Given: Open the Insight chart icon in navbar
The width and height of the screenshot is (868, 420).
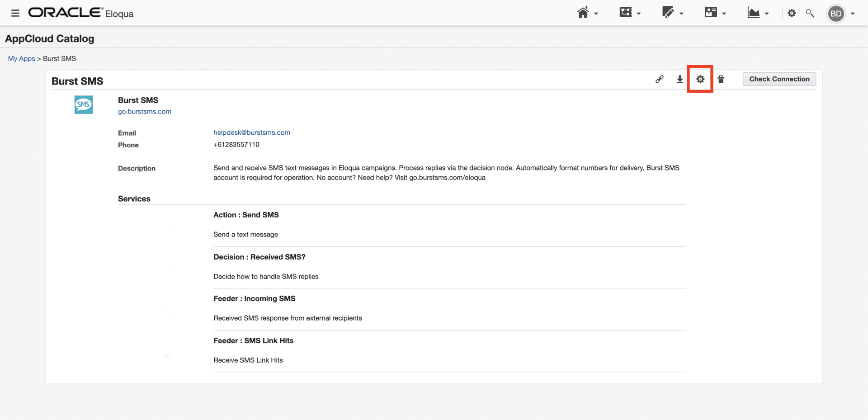Looking at the screenshot, I should 753,13.
